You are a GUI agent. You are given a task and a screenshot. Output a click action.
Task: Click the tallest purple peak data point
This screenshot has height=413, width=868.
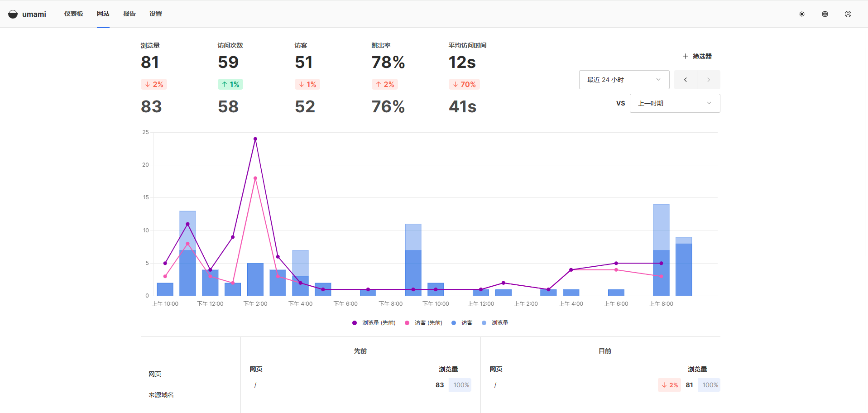pos(255,139)
